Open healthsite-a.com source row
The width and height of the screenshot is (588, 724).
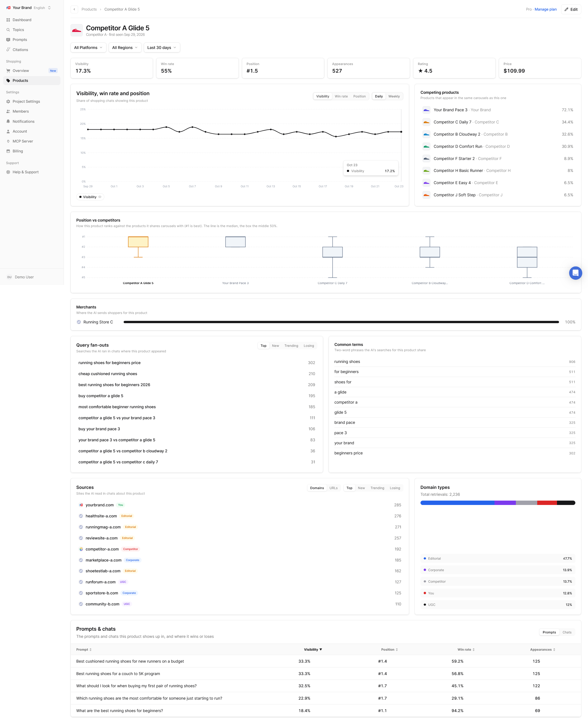pos(239,516)
